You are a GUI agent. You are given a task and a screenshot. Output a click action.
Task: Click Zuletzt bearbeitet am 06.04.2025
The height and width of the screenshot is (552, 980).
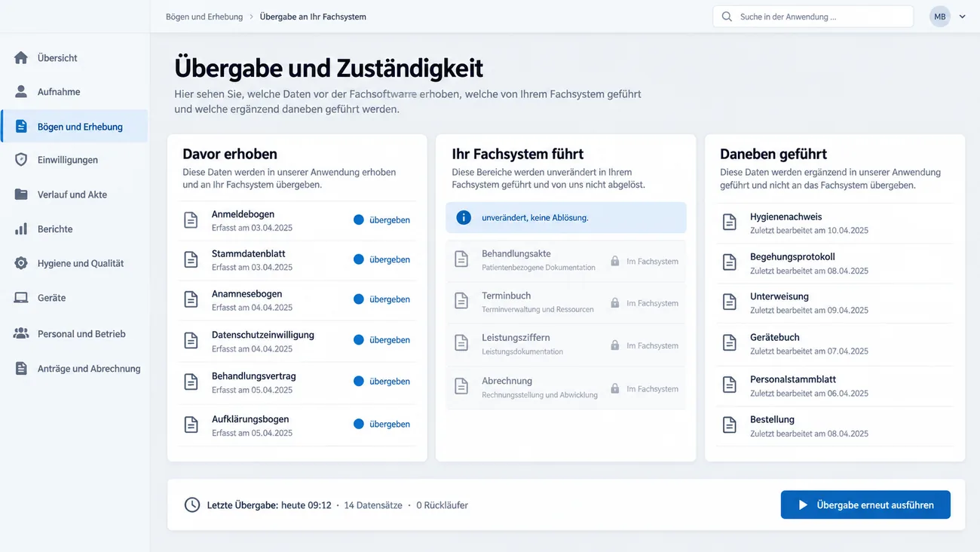click(x=809, y=393)
